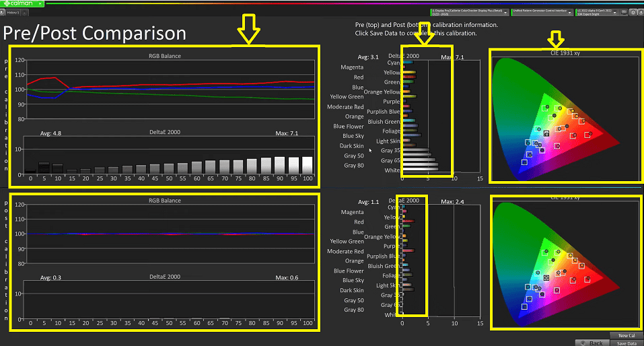Viewport: 644px width, 346px height.
Task: Open the settings gear icon
Action: [633, 12]
